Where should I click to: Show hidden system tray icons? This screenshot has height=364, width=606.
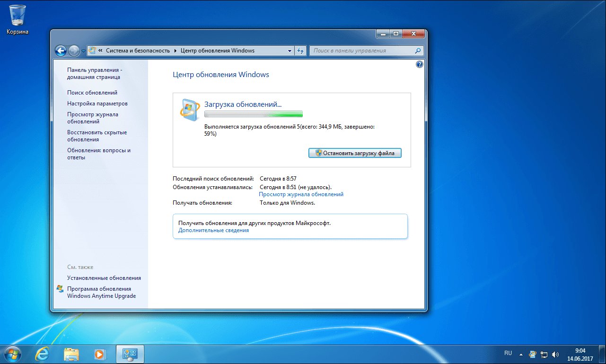(x=521, y=354)
